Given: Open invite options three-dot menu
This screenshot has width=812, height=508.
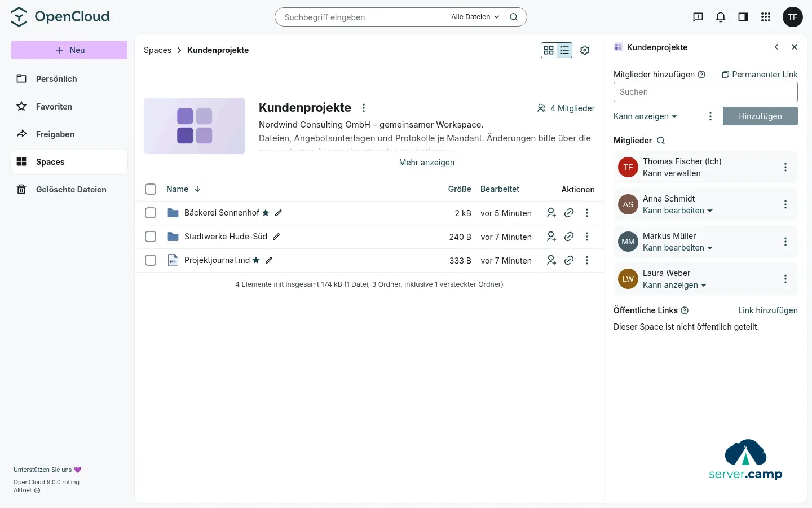Looking at the screenshot, I should pos(710,116).
